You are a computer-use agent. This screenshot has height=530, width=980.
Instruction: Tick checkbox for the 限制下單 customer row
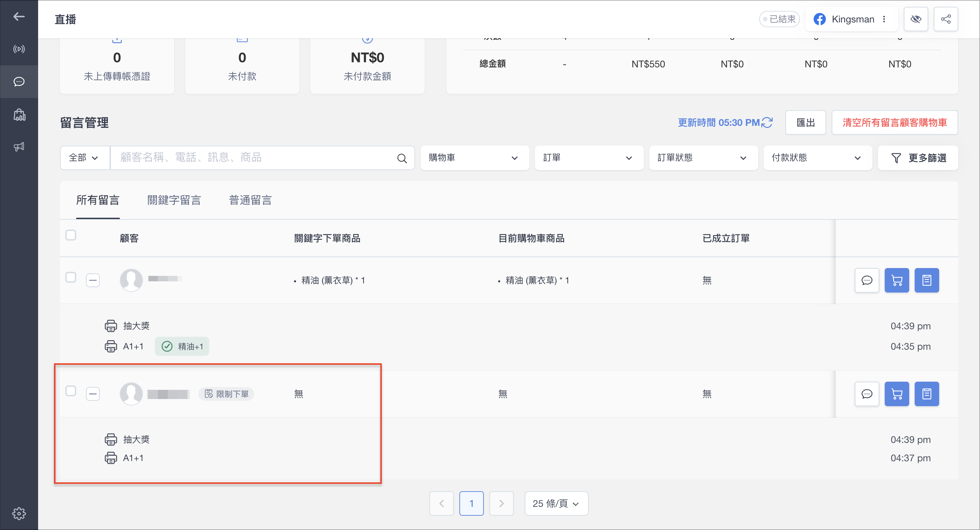click(x=71, y=391)
